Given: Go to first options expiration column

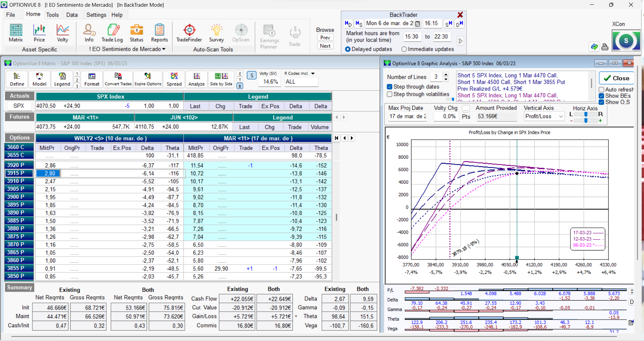Looking at the screenshot, I should 337,138.
